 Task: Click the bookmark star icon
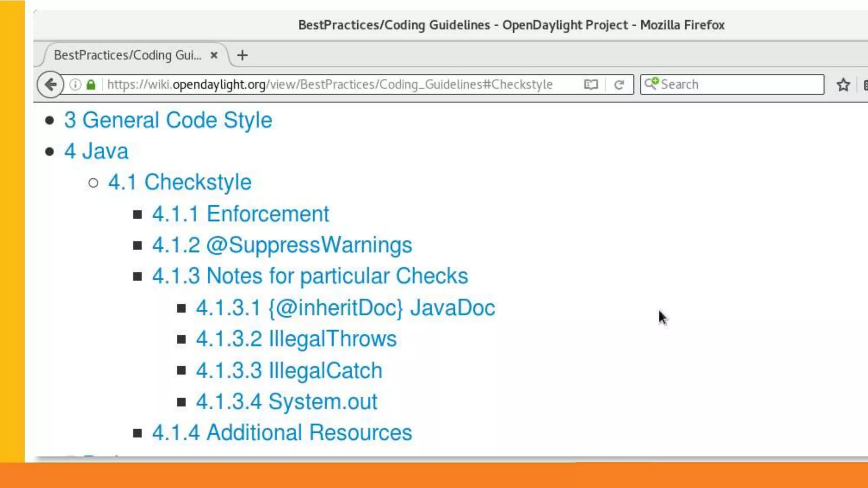coord(843,85)
